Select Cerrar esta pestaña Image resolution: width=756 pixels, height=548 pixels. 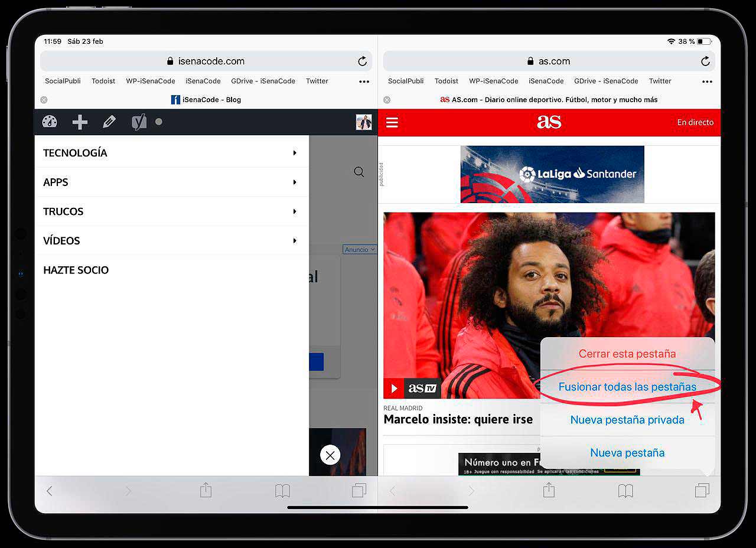[627, 354]
